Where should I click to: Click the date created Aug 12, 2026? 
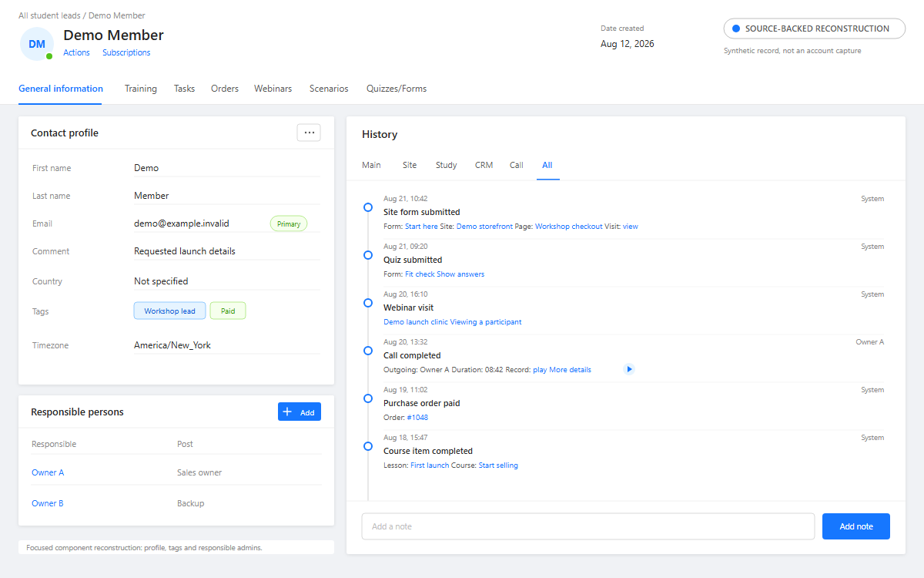628,44
